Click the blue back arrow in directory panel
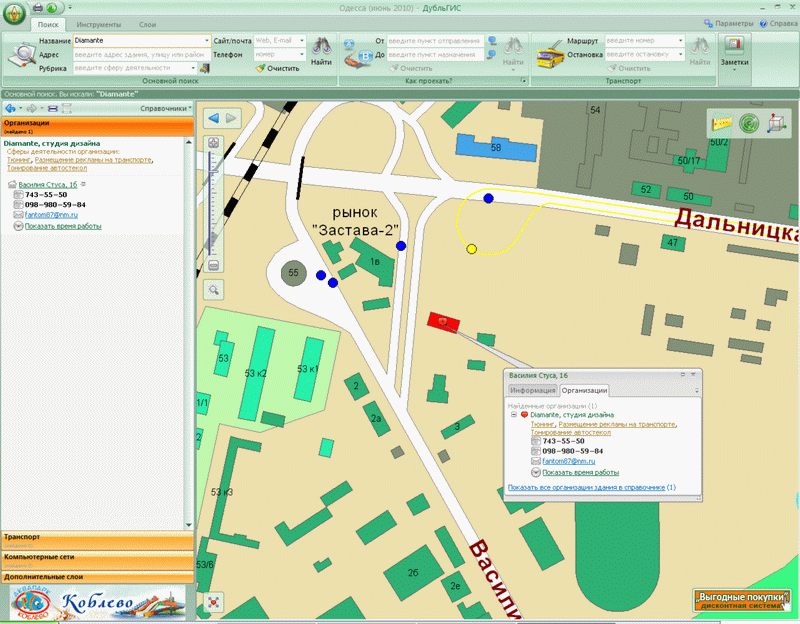This screenshot has width=800, height=624. [x=10, y=108]
